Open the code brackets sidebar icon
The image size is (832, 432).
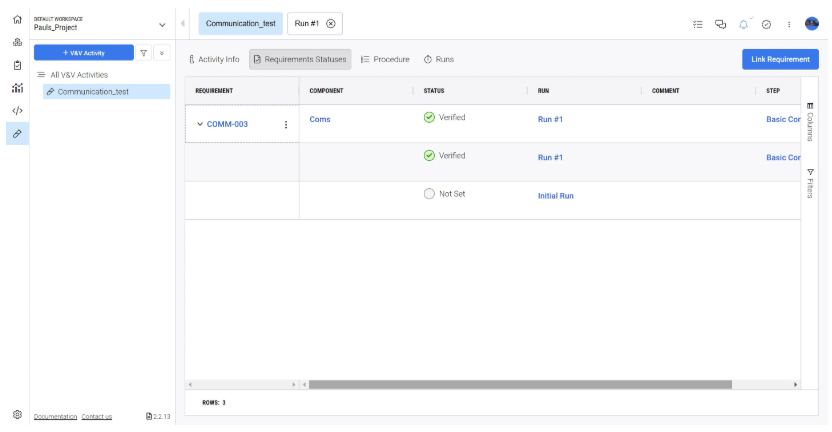[x=17, y=110]
